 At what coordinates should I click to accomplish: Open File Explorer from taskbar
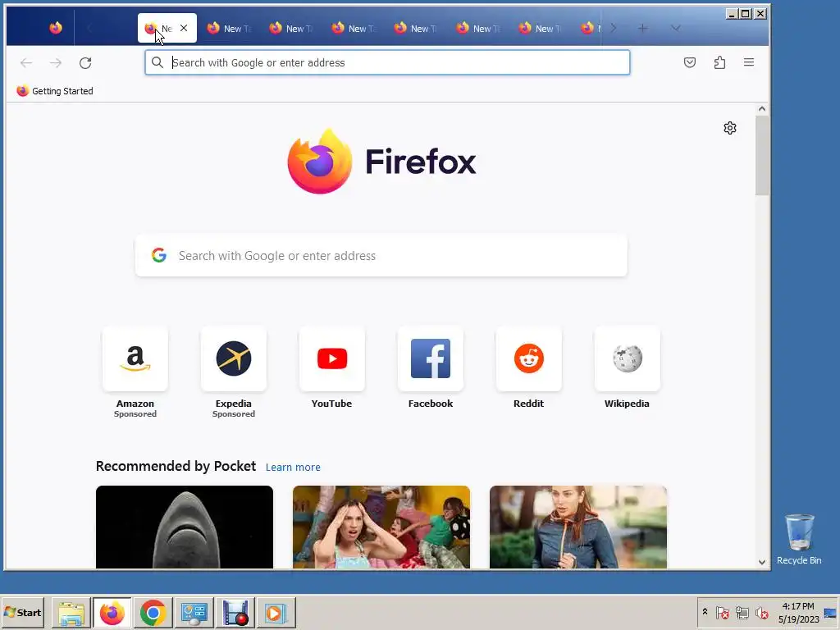click(x=71, y=612)
